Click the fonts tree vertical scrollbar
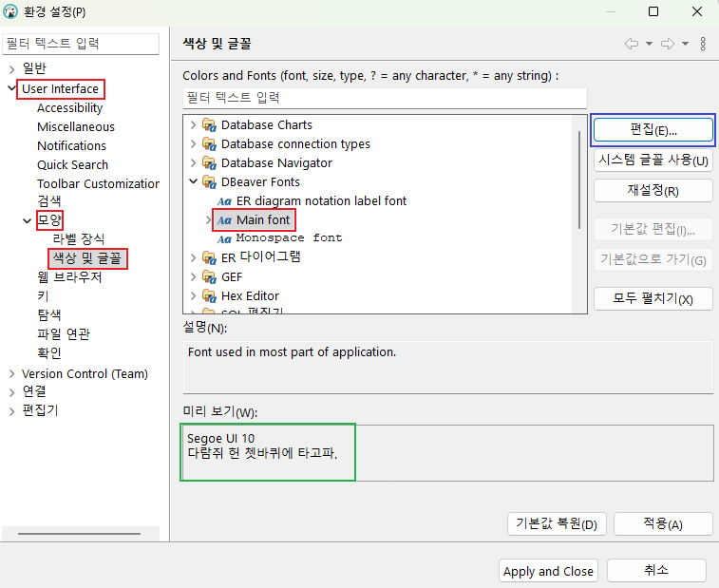The image size is (719, 588). point(579,180)
